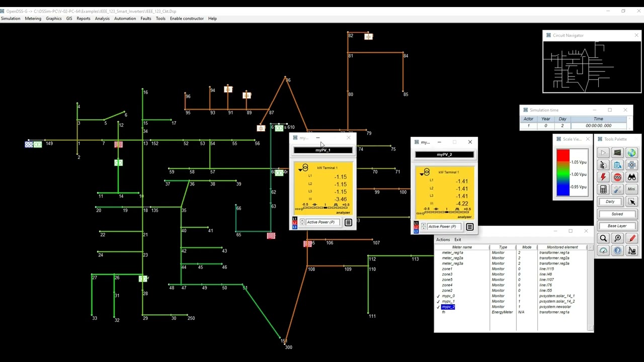Open the red DSS icon
Viewport: 644px width, 362px height.
617,177
